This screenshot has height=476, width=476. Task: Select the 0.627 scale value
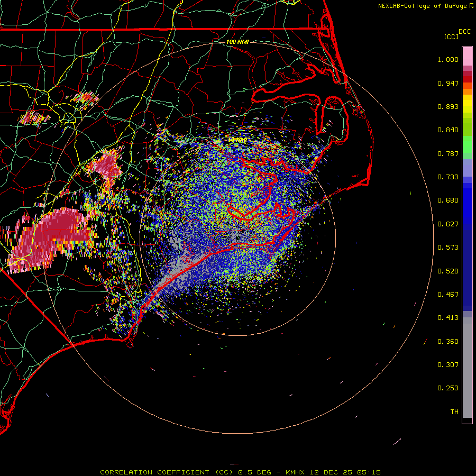pyautogui.click(x=448, y=224)
